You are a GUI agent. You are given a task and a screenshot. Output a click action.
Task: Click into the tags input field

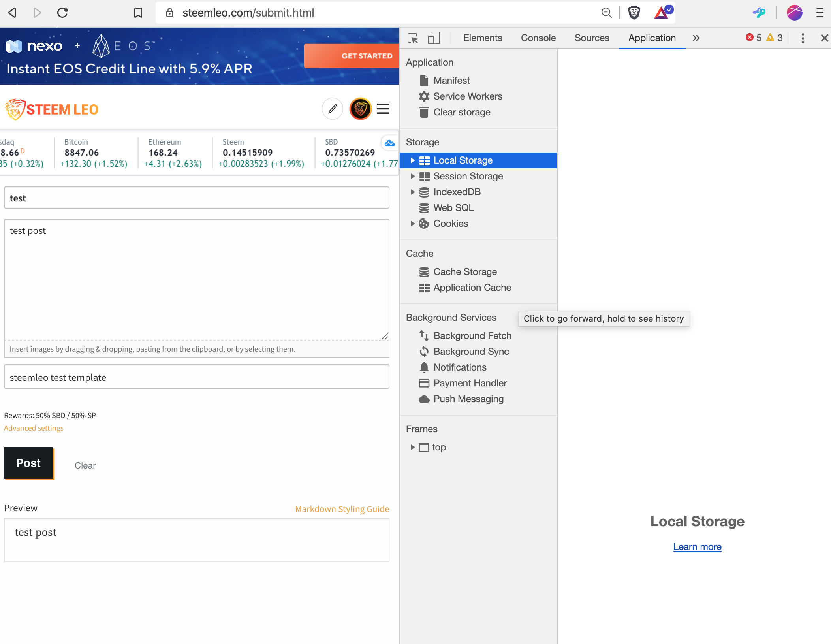[x=196, y=377]
